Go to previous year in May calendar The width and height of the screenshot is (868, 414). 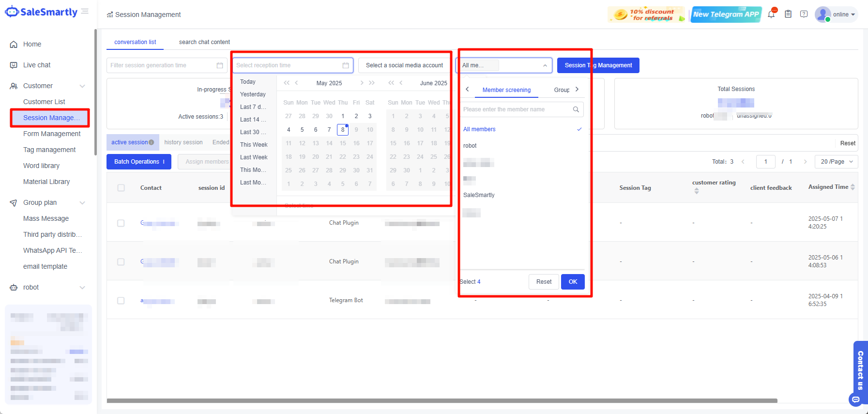pyautogui.click(x=287, y=83)
